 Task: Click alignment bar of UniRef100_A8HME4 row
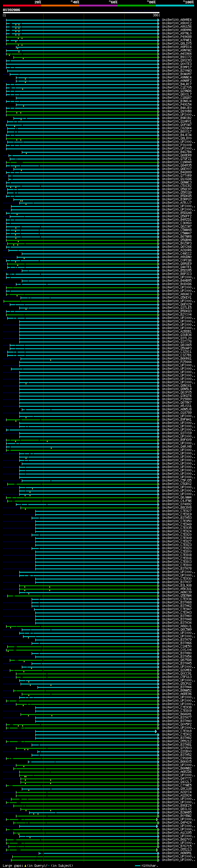click(82, 20)
